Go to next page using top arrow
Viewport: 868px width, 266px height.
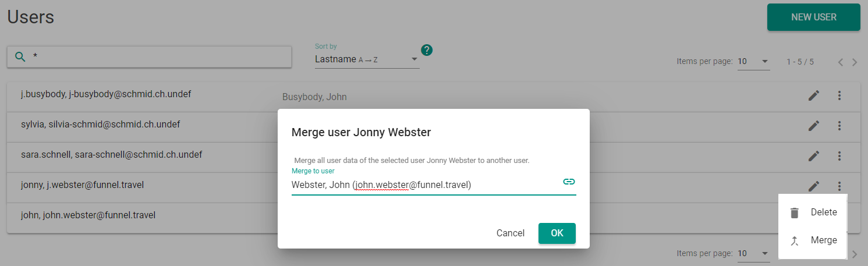point(855,62)
